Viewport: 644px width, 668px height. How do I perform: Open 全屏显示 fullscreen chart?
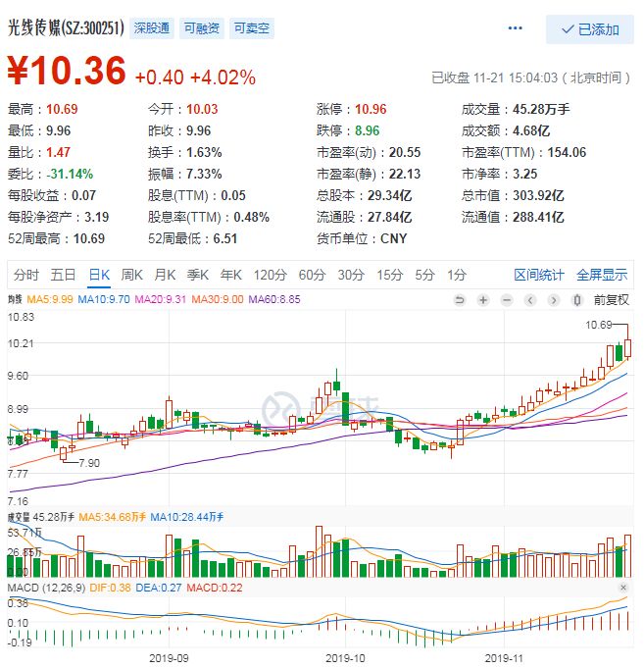coord(602,275)
